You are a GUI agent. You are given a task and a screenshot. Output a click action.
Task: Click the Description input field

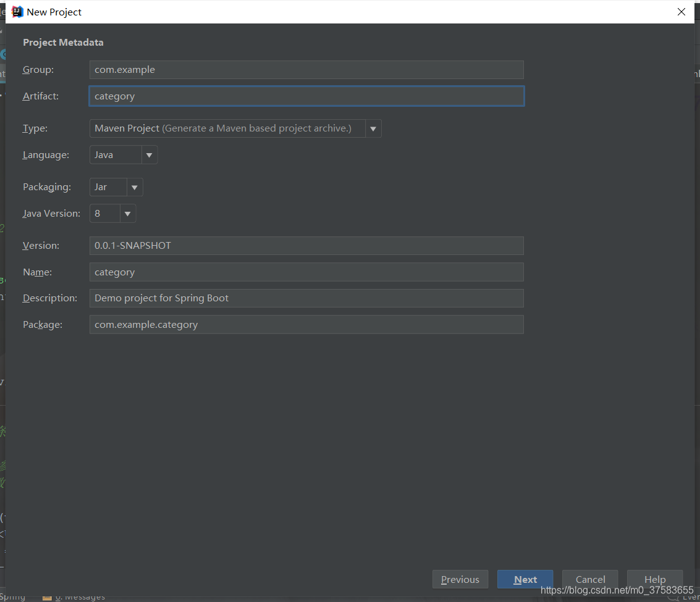[306, 298]
